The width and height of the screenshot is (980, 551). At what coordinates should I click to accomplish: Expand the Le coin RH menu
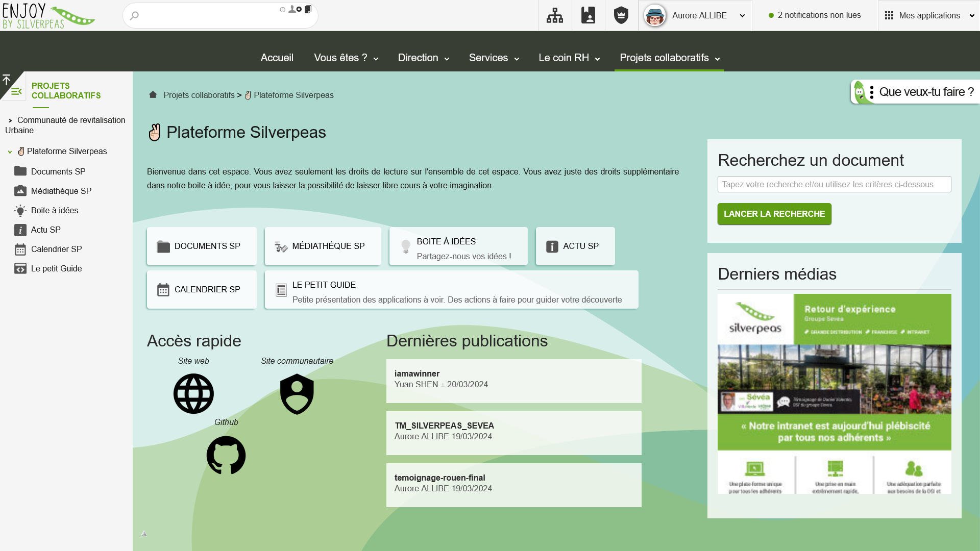[569, 58]
